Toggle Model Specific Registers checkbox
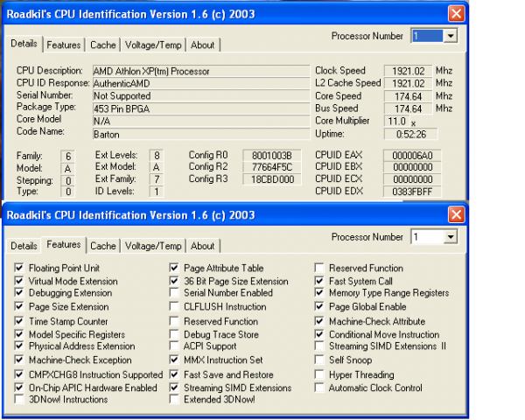The image size is (525, 420). pyautogui.click(x=19, y=334)
